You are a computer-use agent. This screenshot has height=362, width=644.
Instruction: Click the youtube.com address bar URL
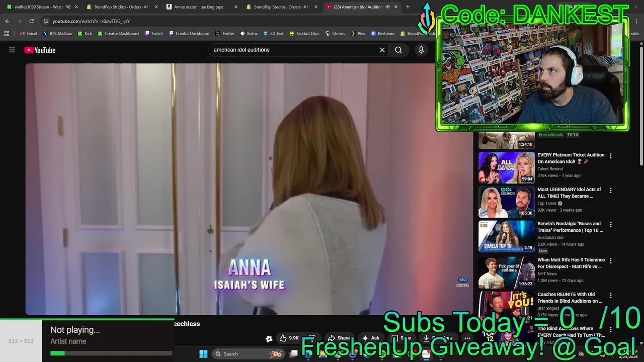click(91, 21)
